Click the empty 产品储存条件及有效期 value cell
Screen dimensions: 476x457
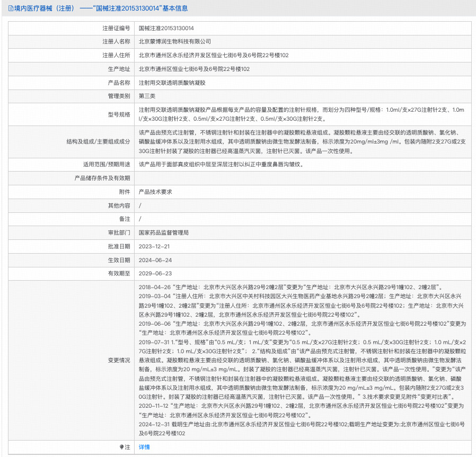pos(302,178)
